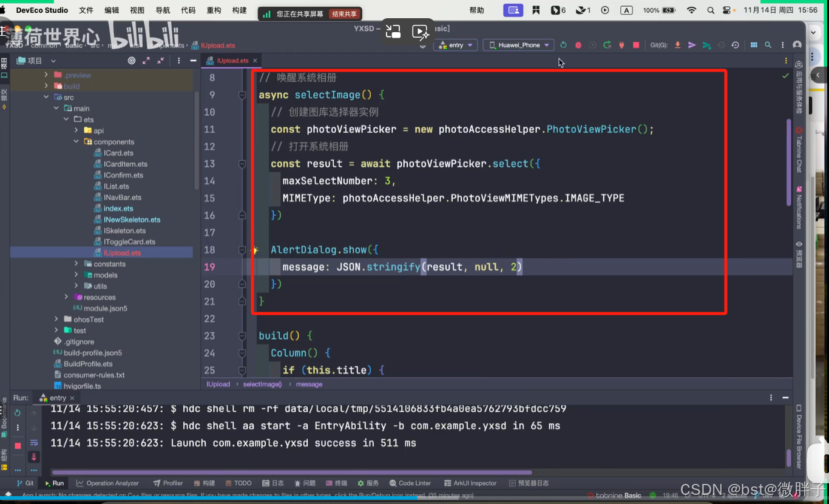Open the Run panel three-dot options
Viewport: 829px width, 504px height.
pyautogui.click(x=771, y=398)
